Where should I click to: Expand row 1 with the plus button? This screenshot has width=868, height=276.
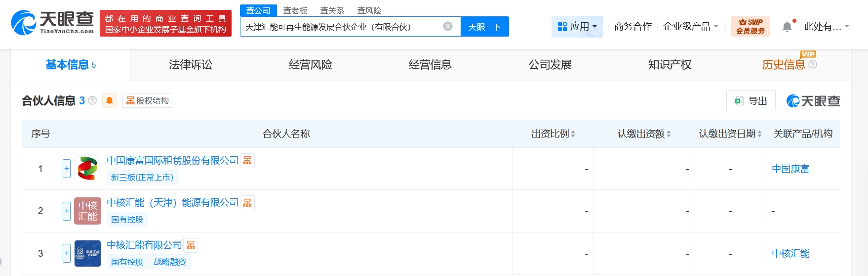point(67,169)
